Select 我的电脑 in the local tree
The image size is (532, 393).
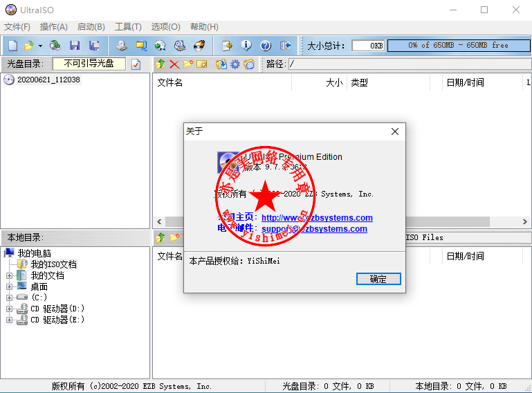pyautogui.click(x=35, y=253)
